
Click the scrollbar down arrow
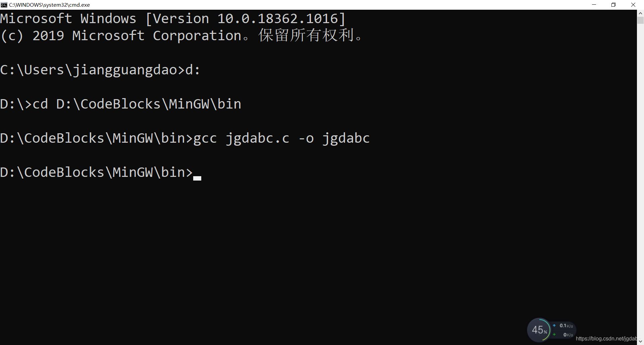(x=640, y=341)
